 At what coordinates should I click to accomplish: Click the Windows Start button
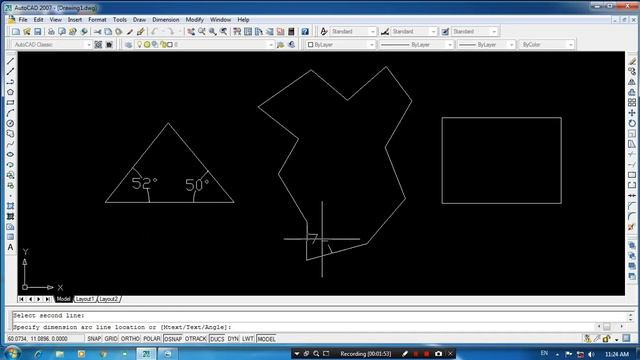[x=12, y=353]
